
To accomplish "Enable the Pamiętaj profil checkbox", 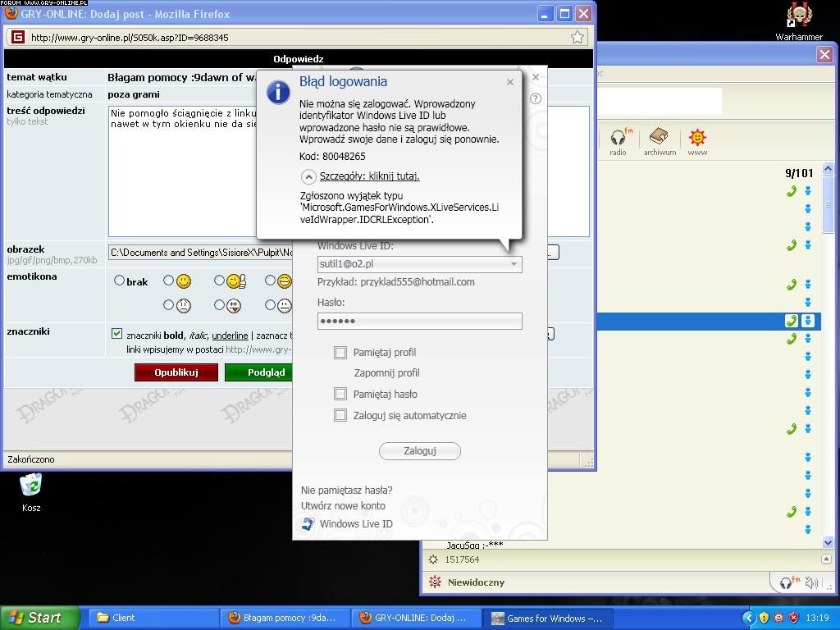I will [340, 352].
